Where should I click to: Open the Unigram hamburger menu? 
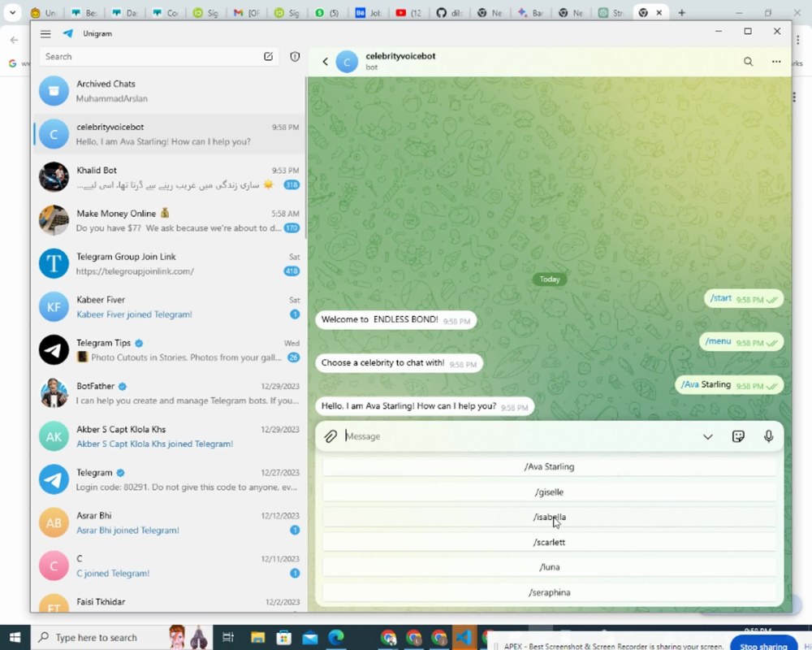point(45,33)
